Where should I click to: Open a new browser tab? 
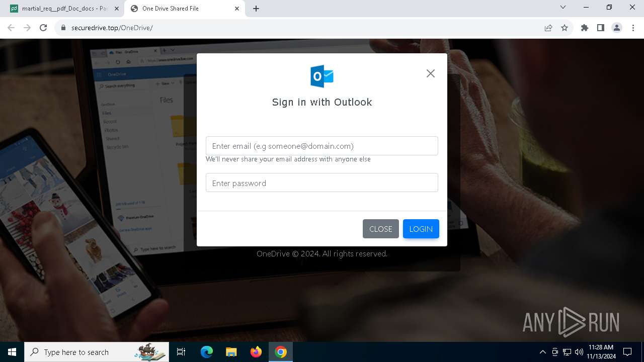coord(256,9)
